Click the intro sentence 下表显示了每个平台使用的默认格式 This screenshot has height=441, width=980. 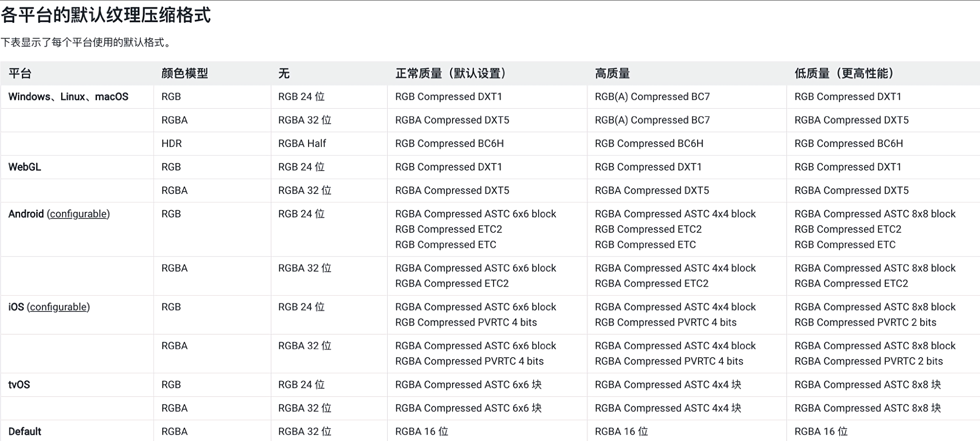point(85,42)
